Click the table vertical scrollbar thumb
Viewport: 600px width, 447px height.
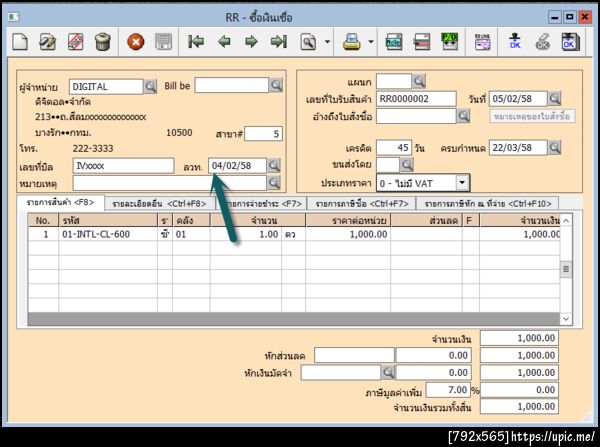click(566, 269)
